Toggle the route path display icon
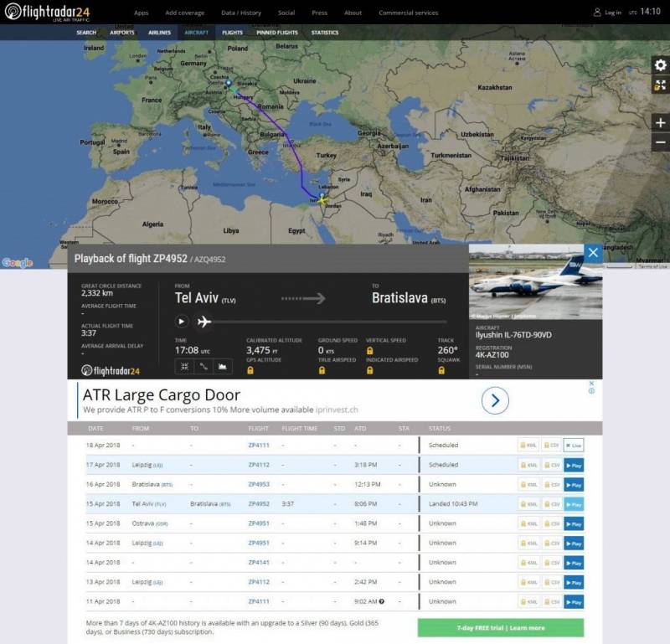This screenshot has width=670, height=644. tap(204, 366)
